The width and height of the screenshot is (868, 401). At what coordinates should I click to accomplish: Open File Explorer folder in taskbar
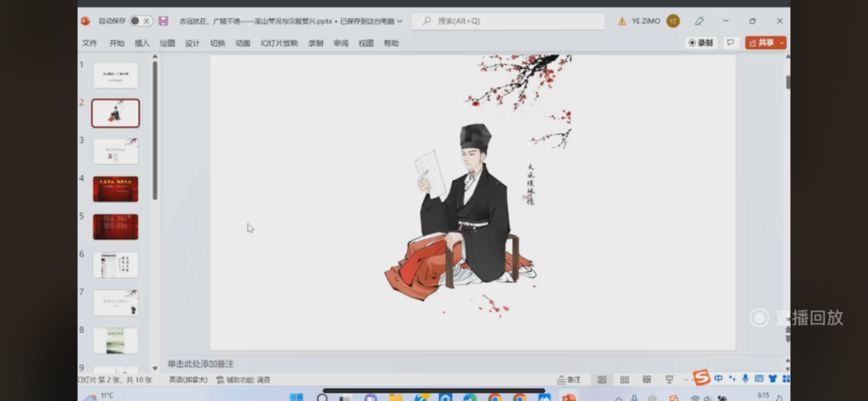395,397
